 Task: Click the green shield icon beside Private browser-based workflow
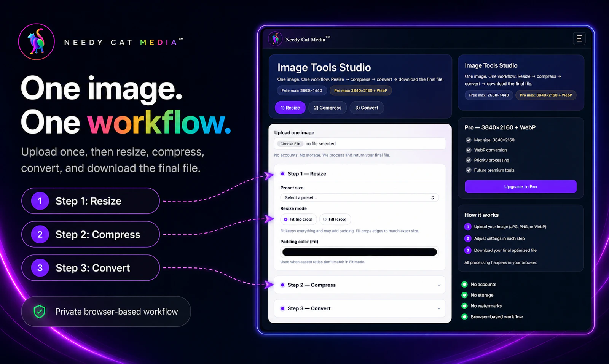40,312
